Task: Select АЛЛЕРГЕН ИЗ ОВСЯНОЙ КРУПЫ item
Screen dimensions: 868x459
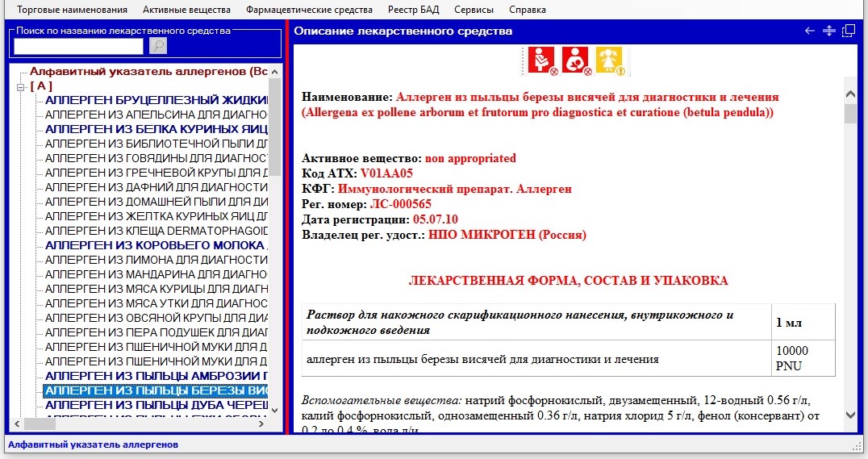Action: pos(156,318)
